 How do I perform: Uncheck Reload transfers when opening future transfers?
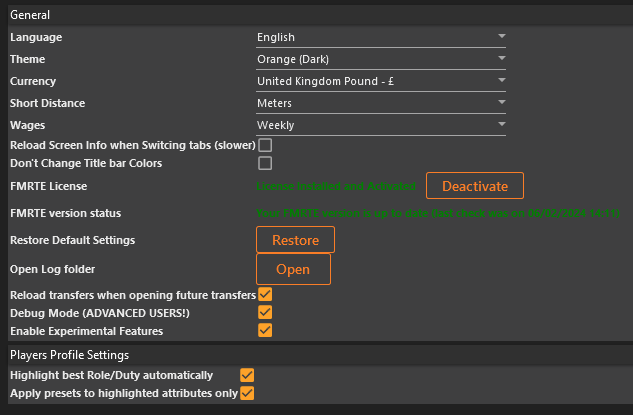[x=265, y=295]
